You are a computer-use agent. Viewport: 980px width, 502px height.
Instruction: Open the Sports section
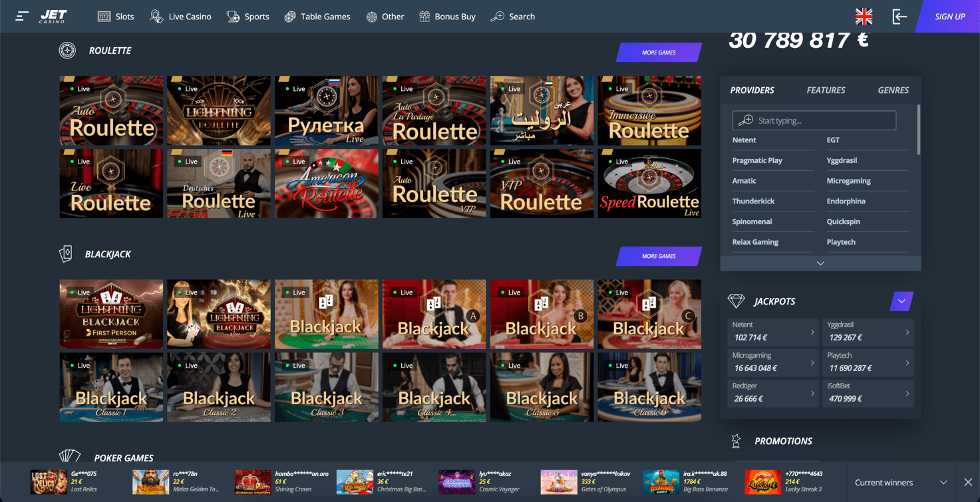click(247, 17)
